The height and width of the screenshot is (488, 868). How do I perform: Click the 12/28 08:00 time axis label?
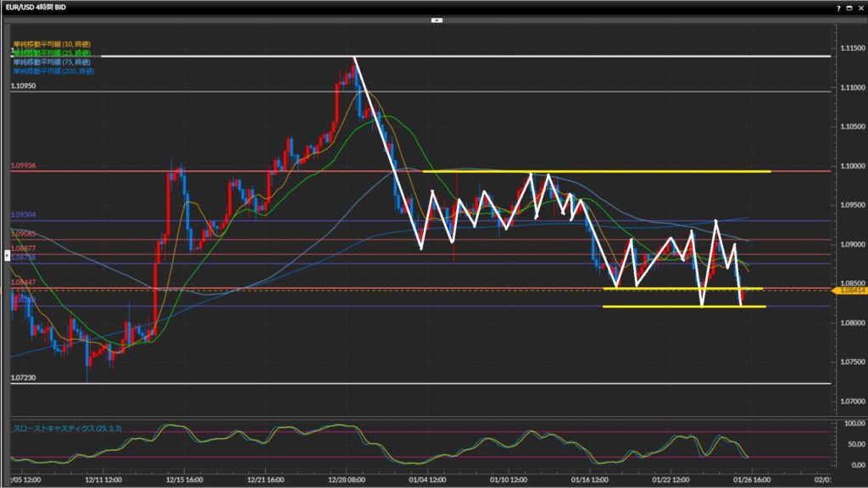point(347,480)
